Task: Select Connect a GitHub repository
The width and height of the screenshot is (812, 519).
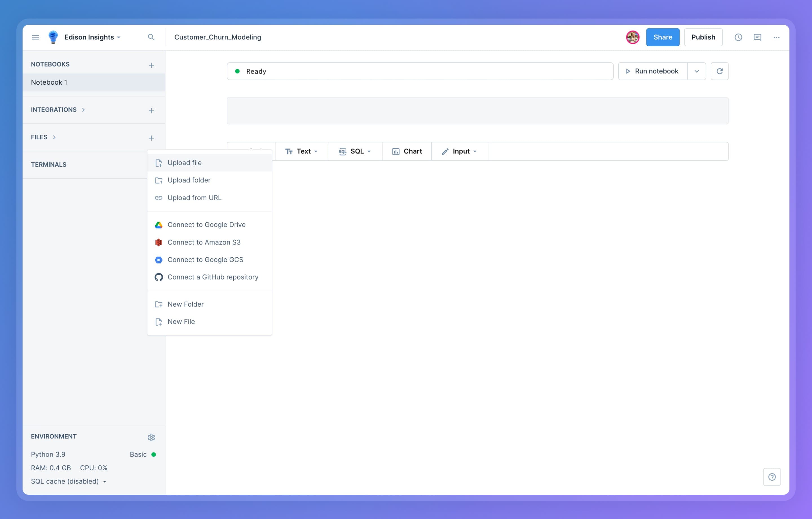Action: (x=213, y=277)
